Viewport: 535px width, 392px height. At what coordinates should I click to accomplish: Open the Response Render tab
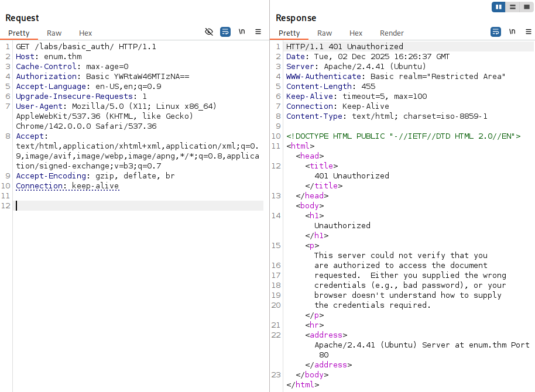[392, 33]
